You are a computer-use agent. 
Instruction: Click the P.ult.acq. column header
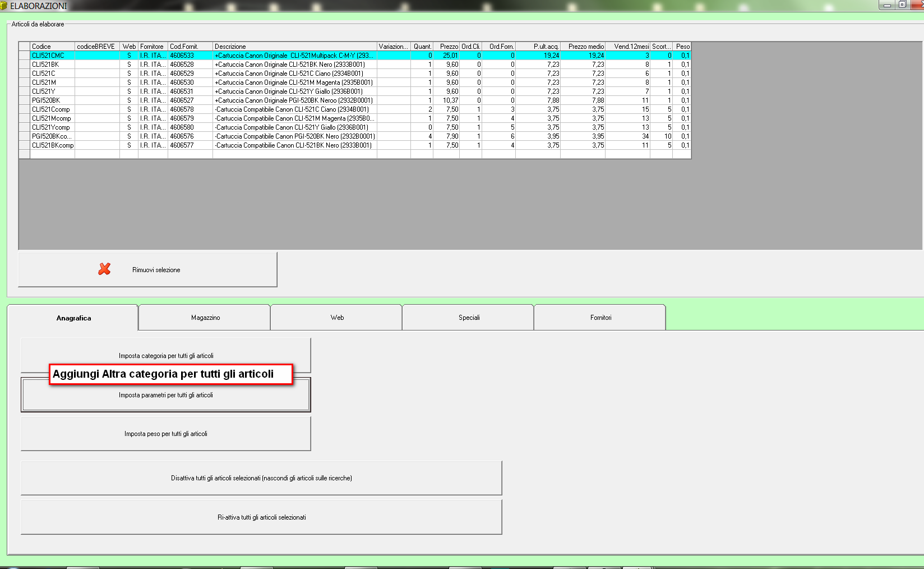tap(538, 47)
